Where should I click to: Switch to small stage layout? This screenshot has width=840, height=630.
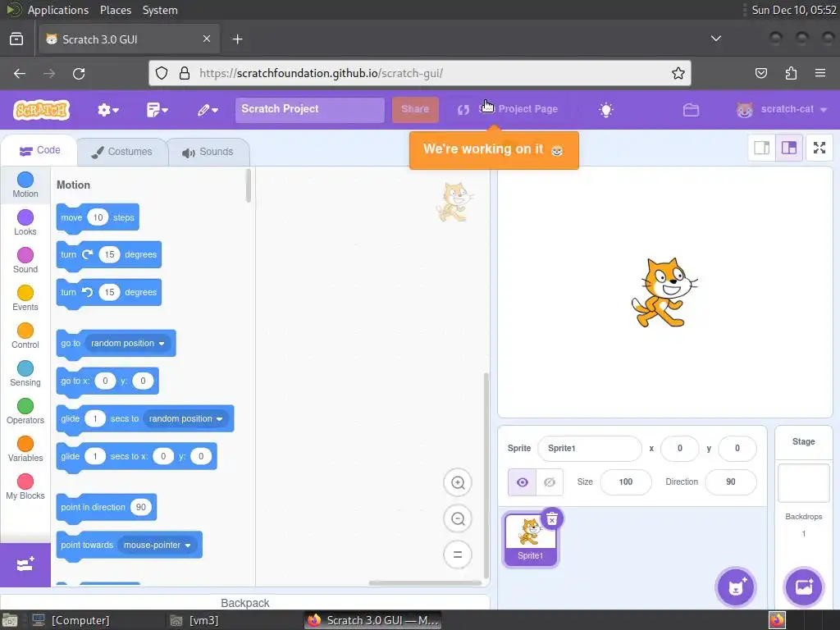(762, 148)
